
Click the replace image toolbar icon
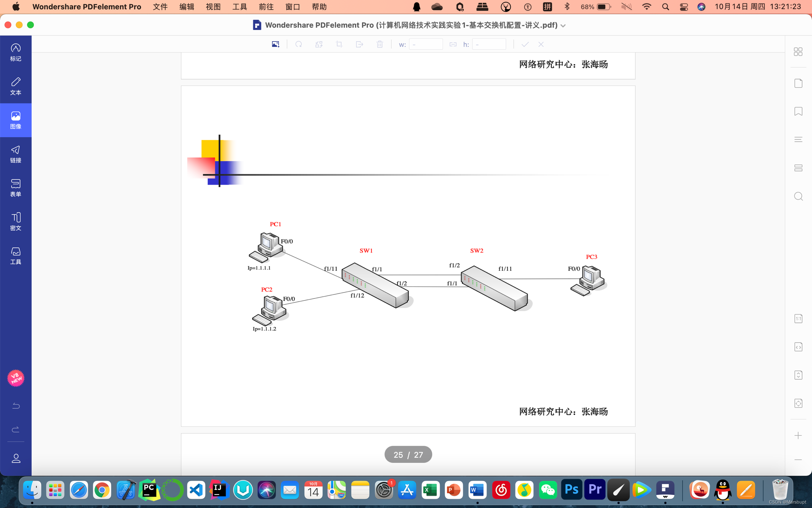click(x=319, y=44)
